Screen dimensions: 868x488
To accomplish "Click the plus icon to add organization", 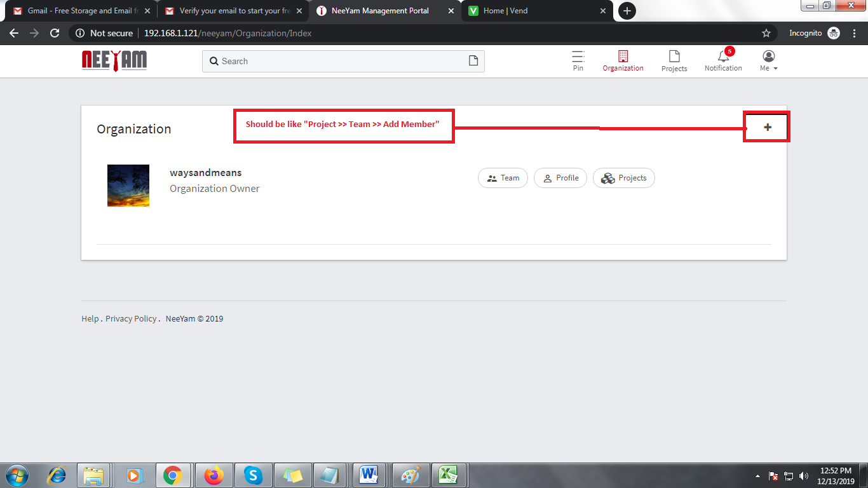I will [767, 128].
